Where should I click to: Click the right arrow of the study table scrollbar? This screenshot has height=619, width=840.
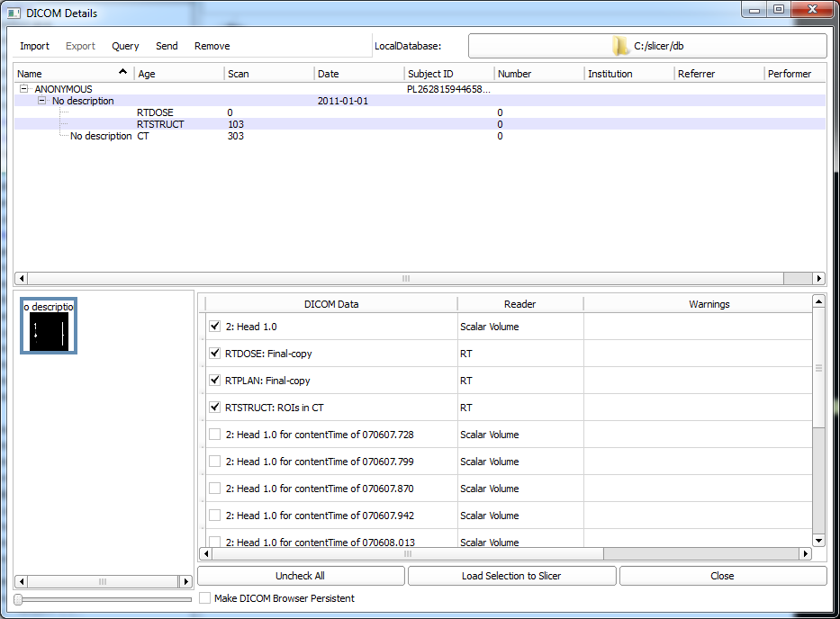pos(818,279)
